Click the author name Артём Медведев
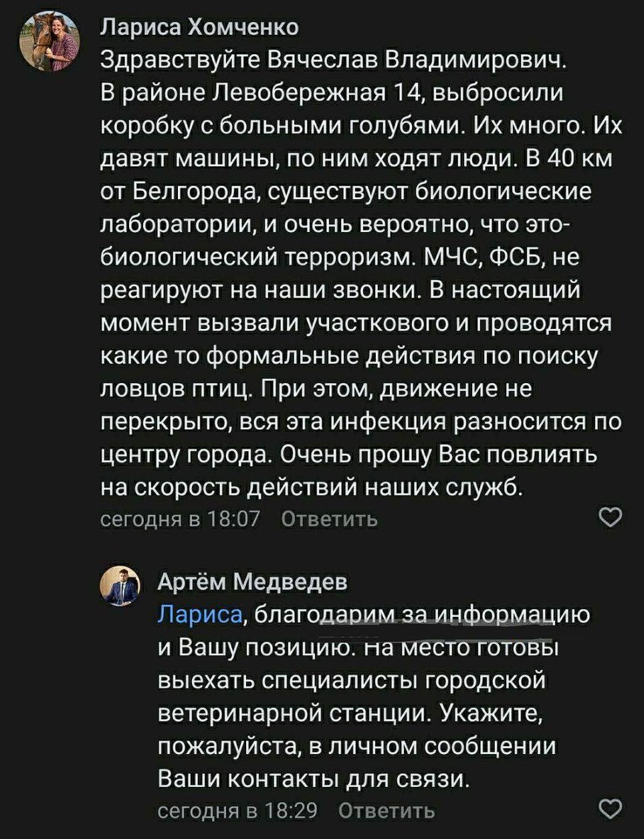The image size is (644, 839). point(252,582)
